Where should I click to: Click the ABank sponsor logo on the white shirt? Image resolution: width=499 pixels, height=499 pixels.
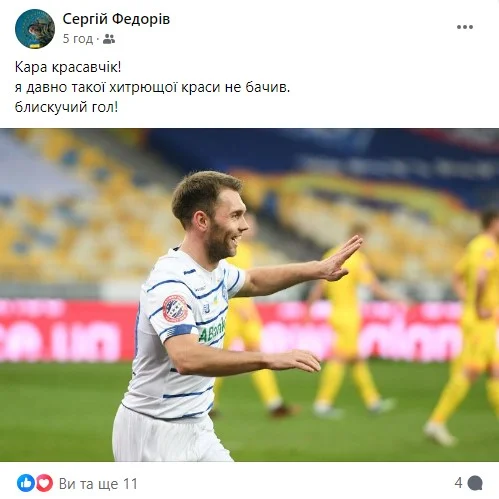(x=212, y=331)
